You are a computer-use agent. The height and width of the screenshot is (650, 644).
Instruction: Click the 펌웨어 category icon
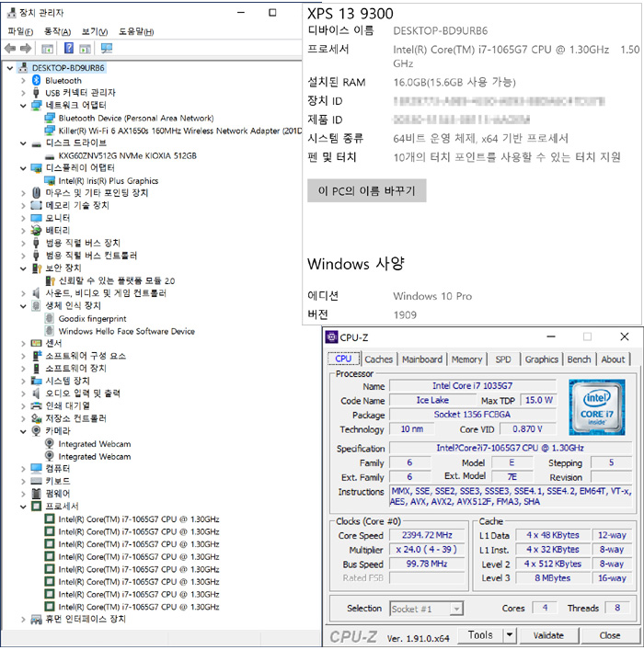coord(37,494)
